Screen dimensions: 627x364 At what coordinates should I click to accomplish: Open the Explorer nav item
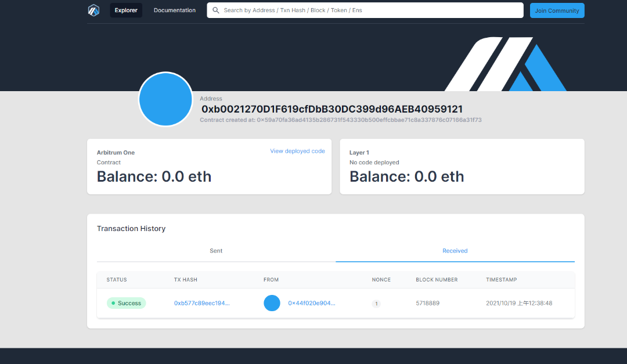126,10
